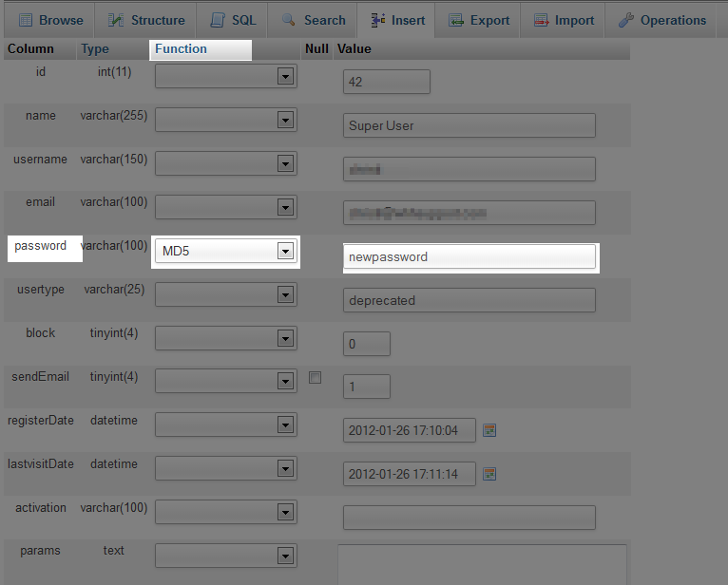728x585 pixels.
Task: Open the MD5 function dropdown for password
Action: click(284, 252)
